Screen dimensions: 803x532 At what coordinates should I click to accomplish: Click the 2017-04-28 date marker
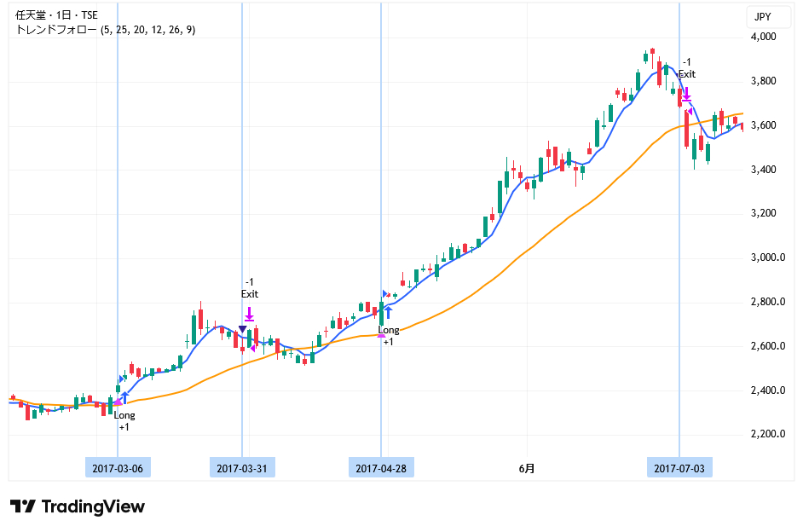pyautogui.click(x=381, y=468)
